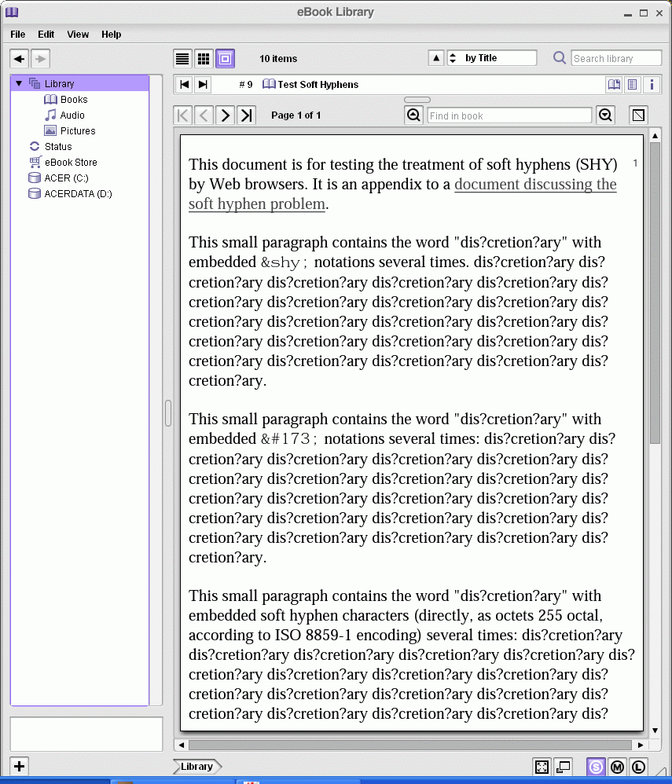Toggle full-page view button beside find
This screenshot has width=672, height=784.
point(638,115)
